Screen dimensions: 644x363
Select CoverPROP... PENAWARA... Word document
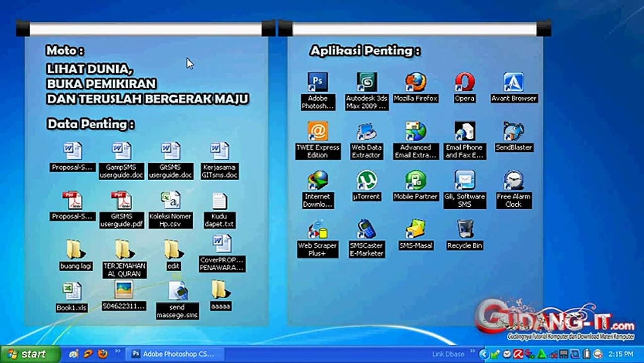click(x=222, y=254)
